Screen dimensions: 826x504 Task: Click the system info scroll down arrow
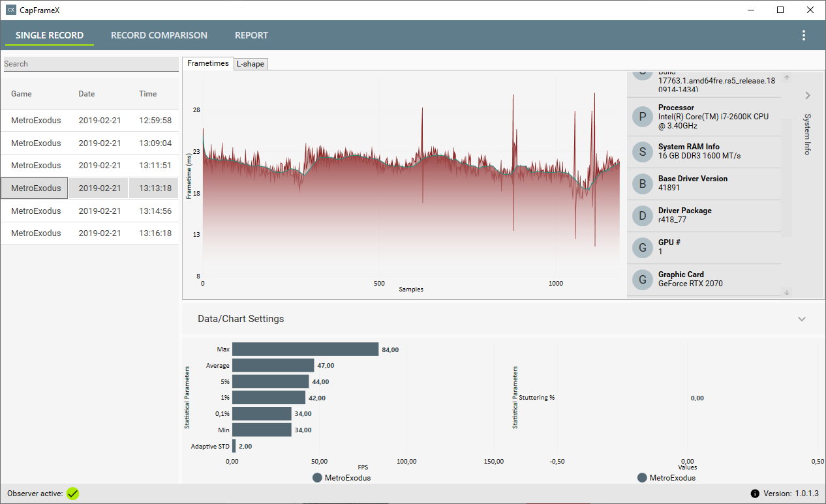(x=787, y=293)
